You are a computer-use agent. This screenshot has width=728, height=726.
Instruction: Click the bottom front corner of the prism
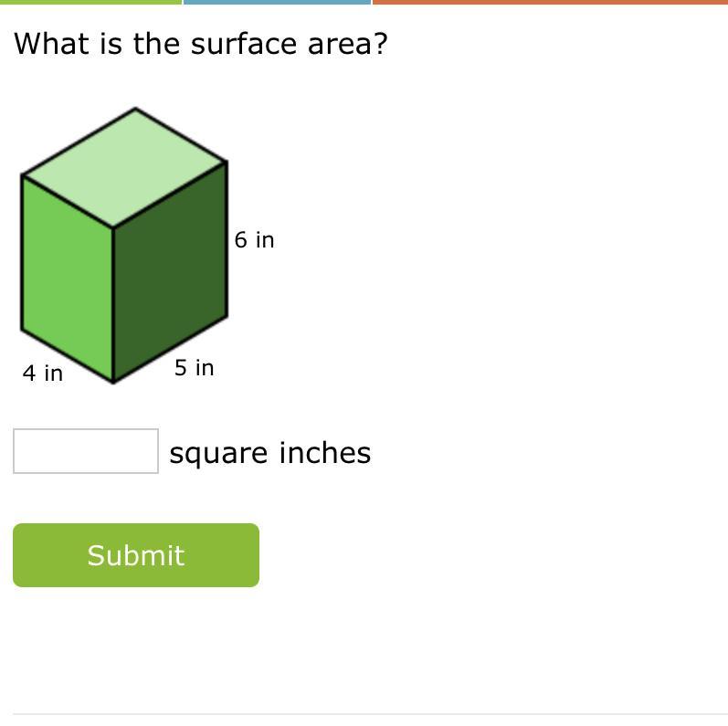pyautogui.click(x=114, y=382)
